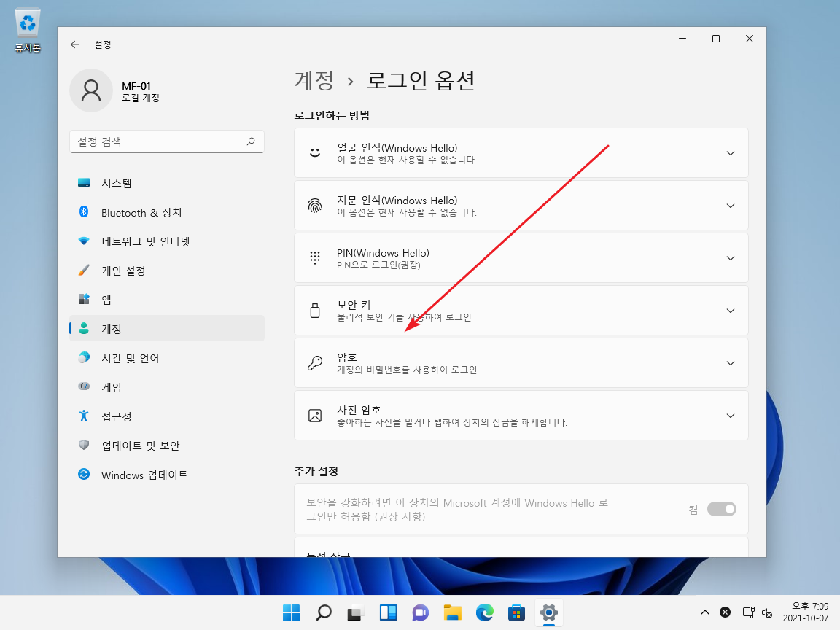Viewport: 840px width, 630px height.
Task: Click 계정 breadcrumb link in title
Action: coord(314,81)
